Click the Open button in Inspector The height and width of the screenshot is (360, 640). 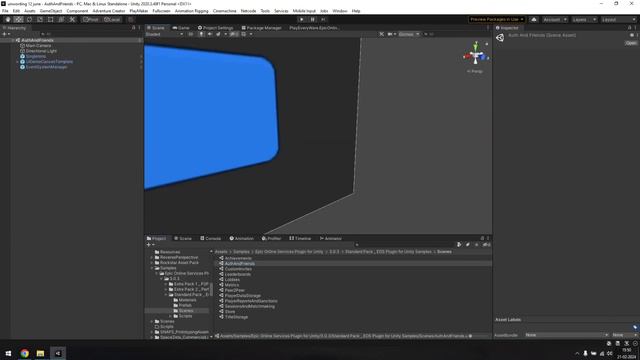pos(631,43)
